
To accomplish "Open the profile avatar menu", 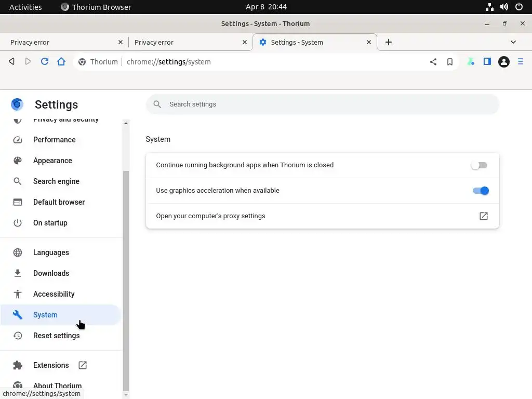I will 504,62.
